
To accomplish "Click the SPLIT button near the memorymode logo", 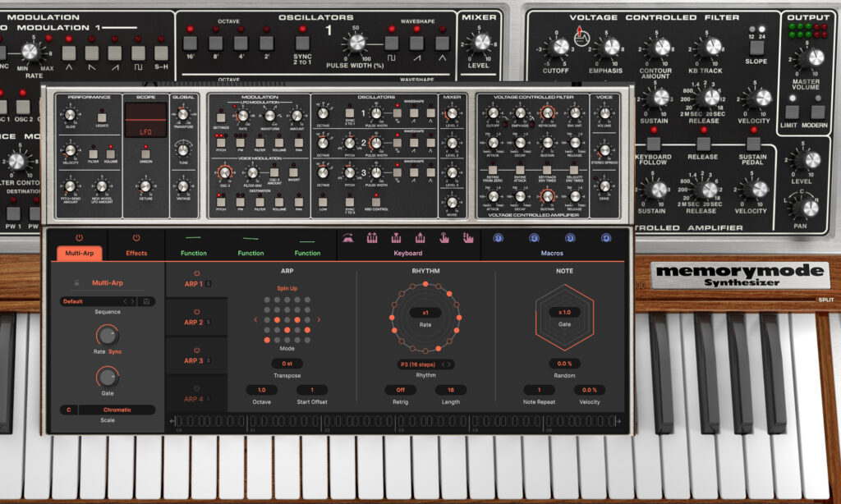I will (x=826, y=300).
